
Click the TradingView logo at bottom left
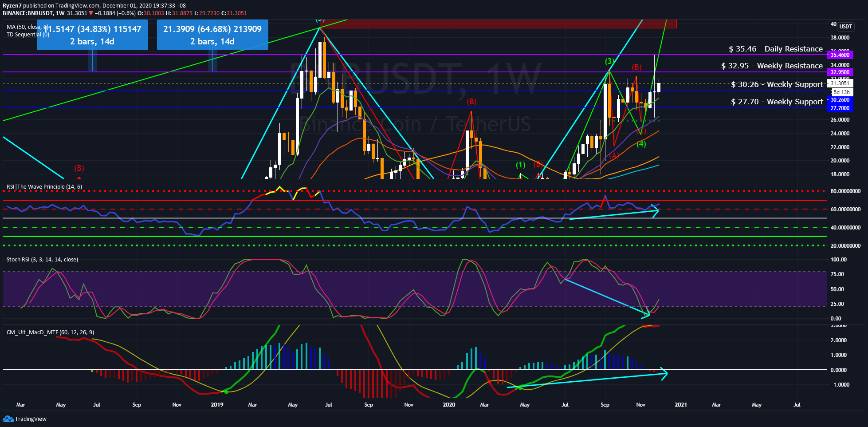tap(25, 419)
